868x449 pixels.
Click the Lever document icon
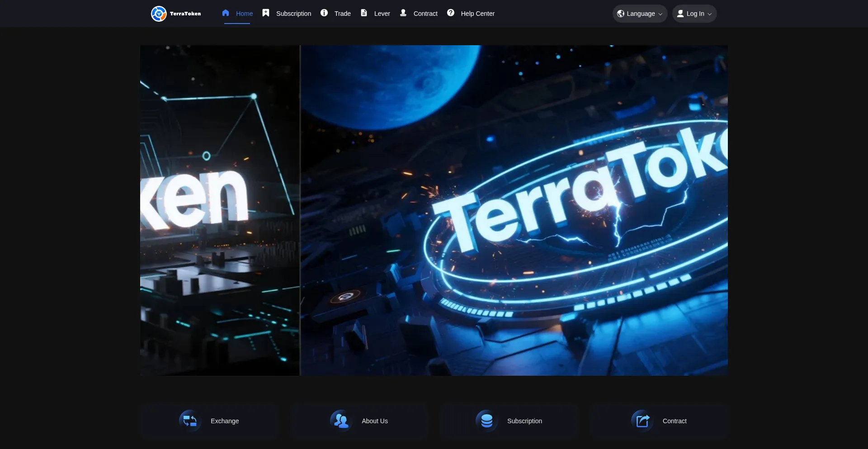coord(364,13)
